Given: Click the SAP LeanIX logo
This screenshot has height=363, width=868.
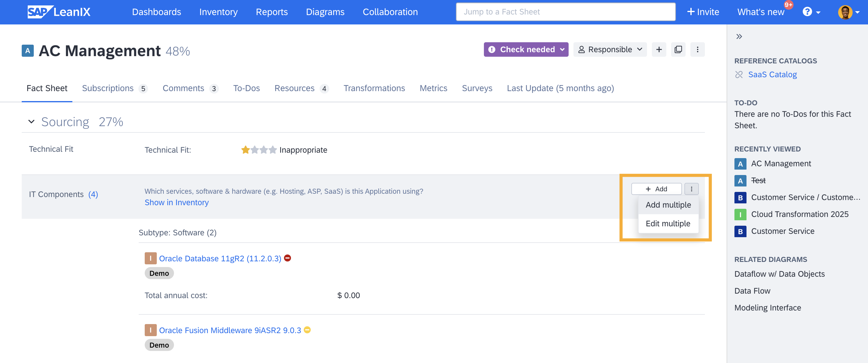Looking at the screenshot, I should coord(59,12).
